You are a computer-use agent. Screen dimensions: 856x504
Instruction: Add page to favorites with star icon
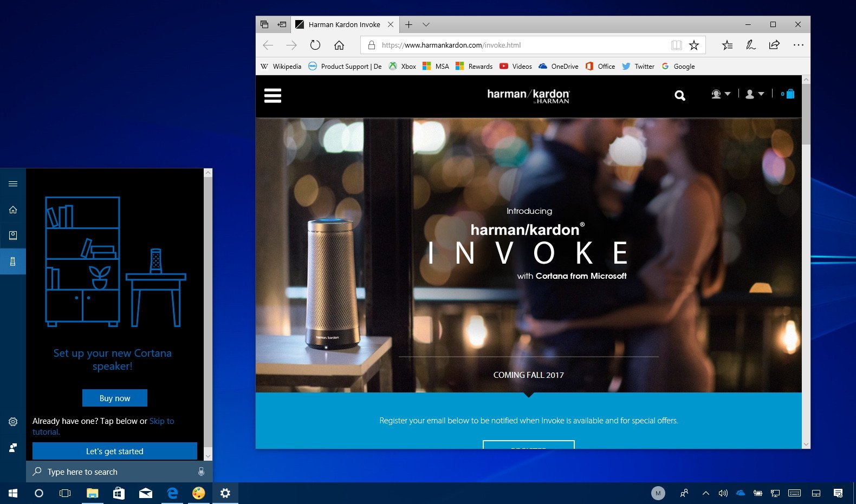pyautogui.click(x=694, y=45)
